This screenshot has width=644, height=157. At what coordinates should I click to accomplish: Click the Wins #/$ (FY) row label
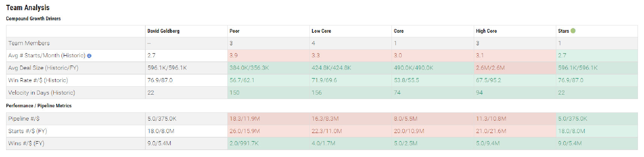click(x=26, y=143)
